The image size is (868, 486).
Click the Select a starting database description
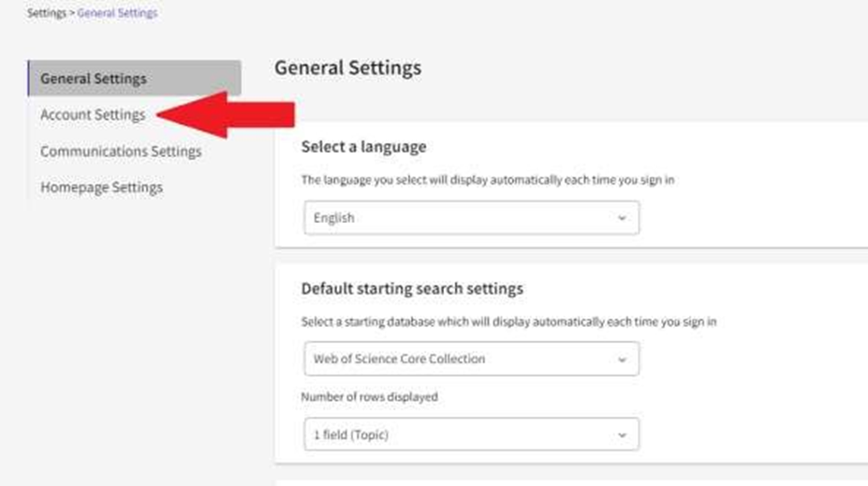508,322
